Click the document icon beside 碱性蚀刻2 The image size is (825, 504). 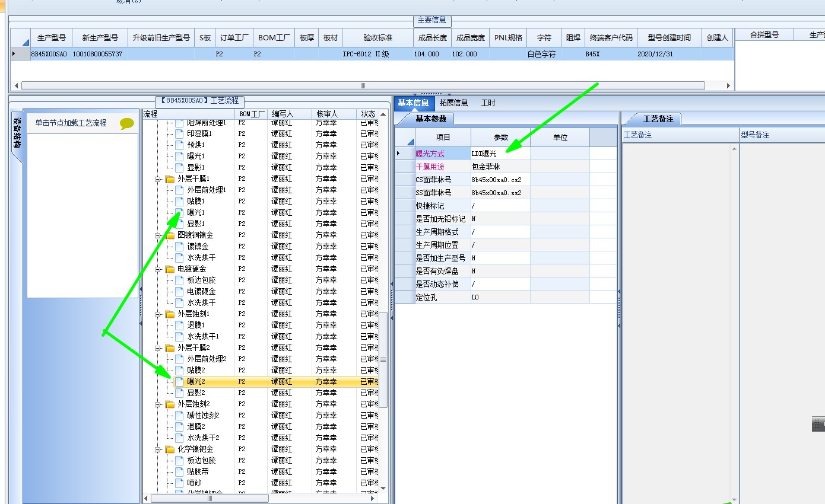[179, 415]
